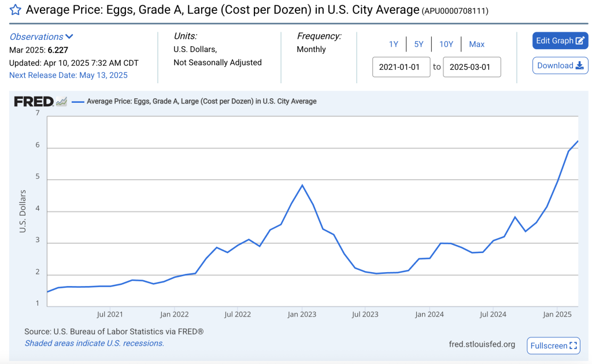
Task: Click the end date field 2025-03-01
Action: (472, 67)
